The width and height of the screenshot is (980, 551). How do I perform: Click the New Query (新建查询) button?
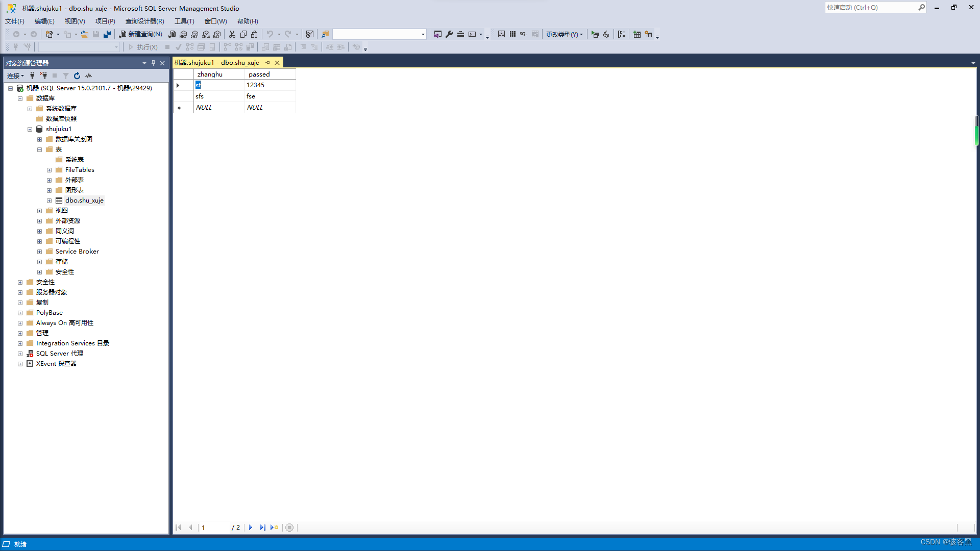point(141,34)
